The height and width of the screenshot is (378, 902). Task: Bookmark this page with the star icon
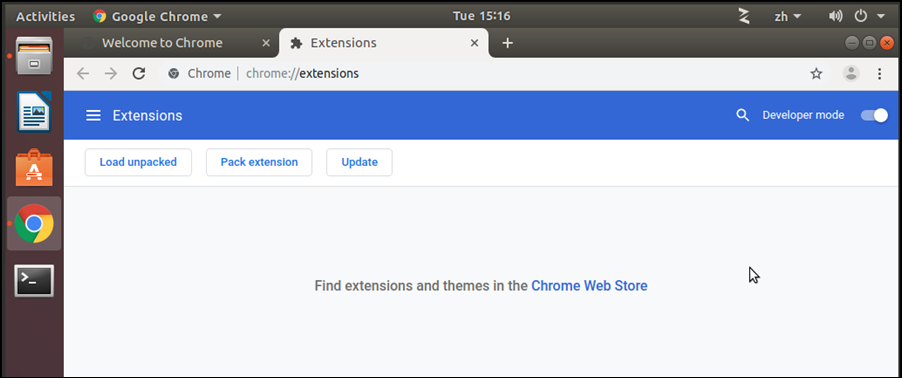816,74
